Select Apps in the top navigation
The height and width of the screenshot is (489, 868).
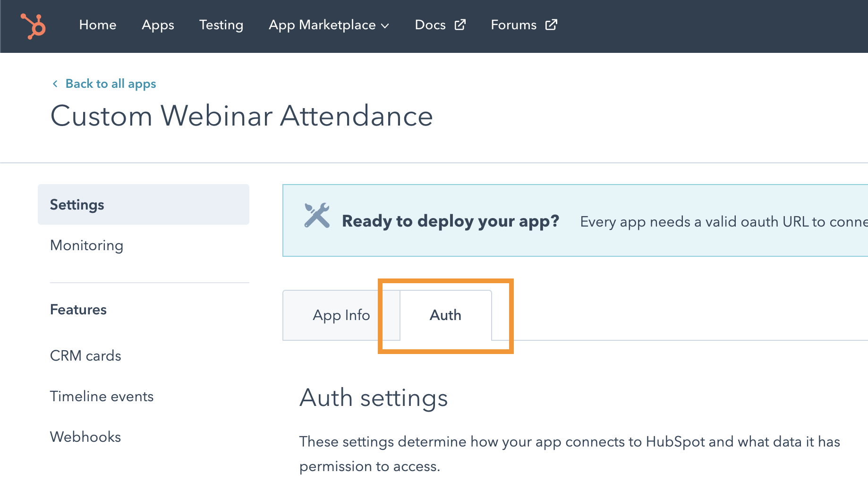[158, 25]
